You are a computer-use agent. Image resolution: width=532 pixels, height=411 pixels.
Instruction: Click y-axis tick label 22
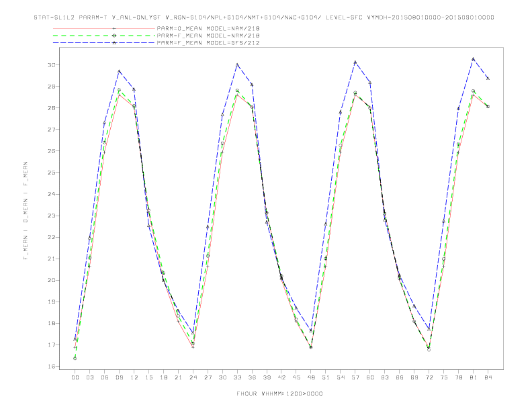(52, 237)
